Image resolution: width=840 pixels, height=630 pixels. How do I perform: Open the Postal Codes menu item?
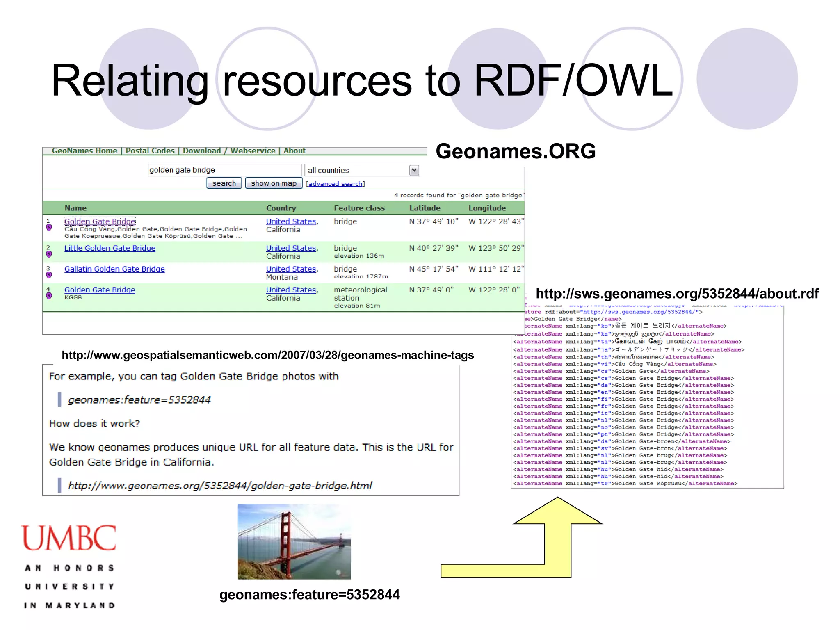tap(150, 151)
